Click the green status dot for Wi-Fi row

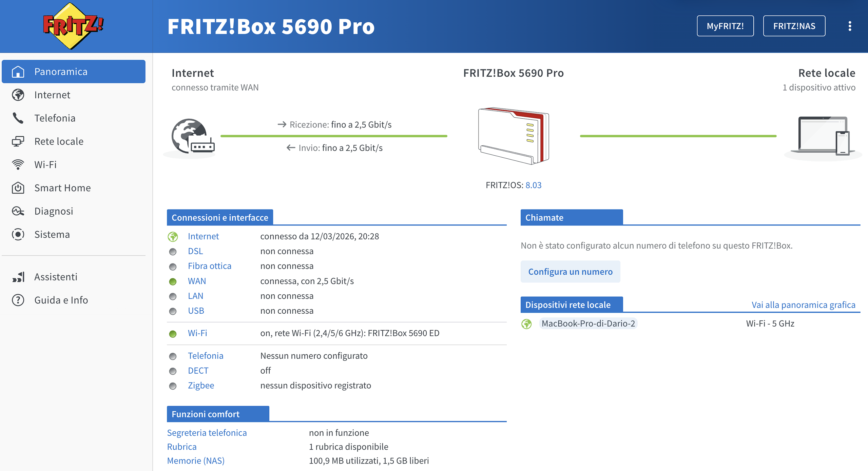point(173,334)
